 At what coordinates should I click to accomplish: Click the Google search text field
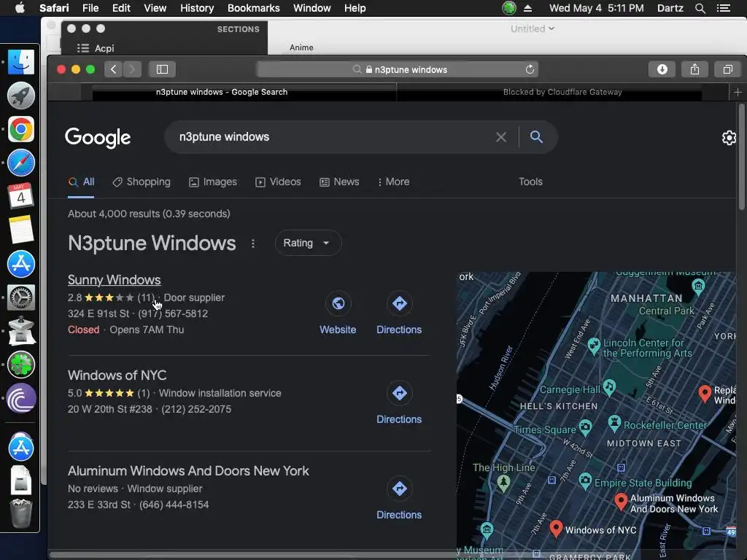[x=333, y=137]
